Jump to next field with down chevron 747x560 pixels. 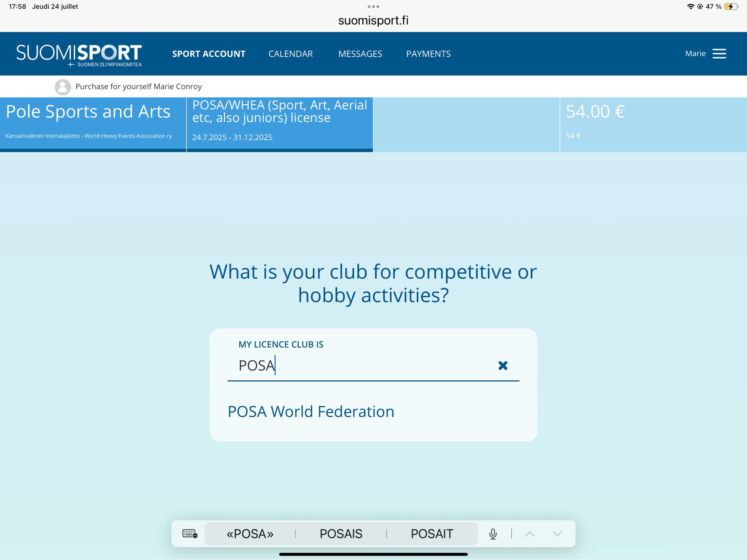pos(557,534)
